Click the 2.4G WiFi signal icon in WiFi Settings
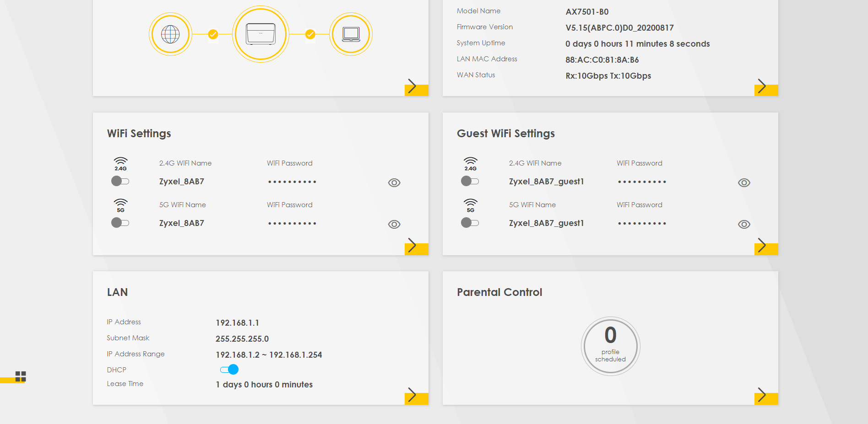 [x=120, y=163]
